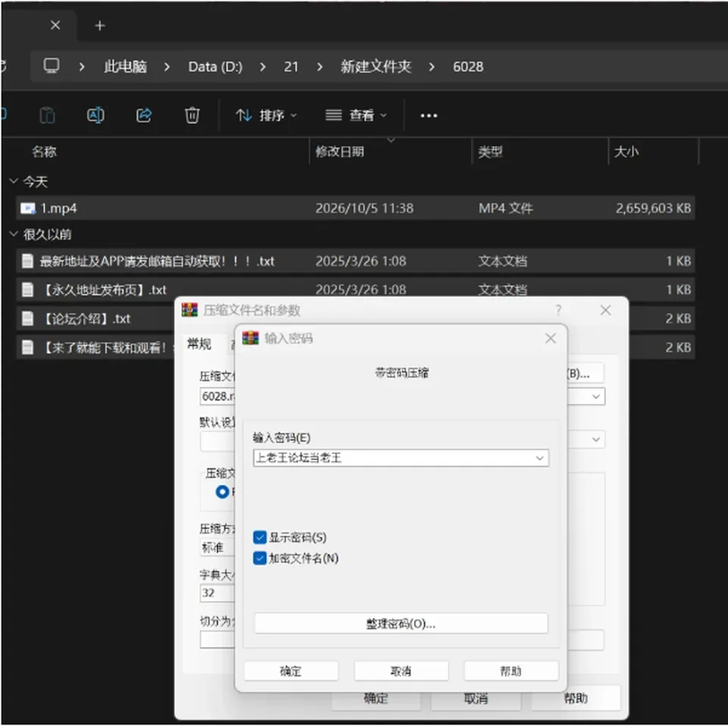Viewport: 728px width, 726px height.
Task: Open a new Explorer tab with plus
Action: click(x=100, y=26)
